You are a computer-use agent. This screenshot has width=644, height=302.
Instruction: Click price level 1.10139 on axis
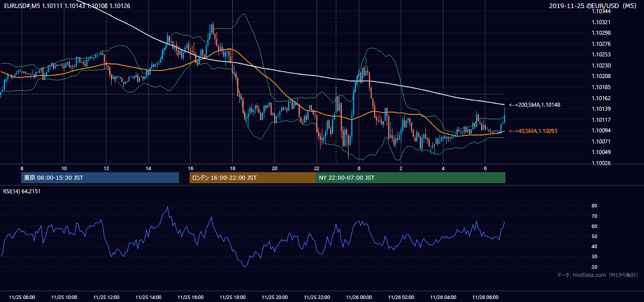coord(600,109)
